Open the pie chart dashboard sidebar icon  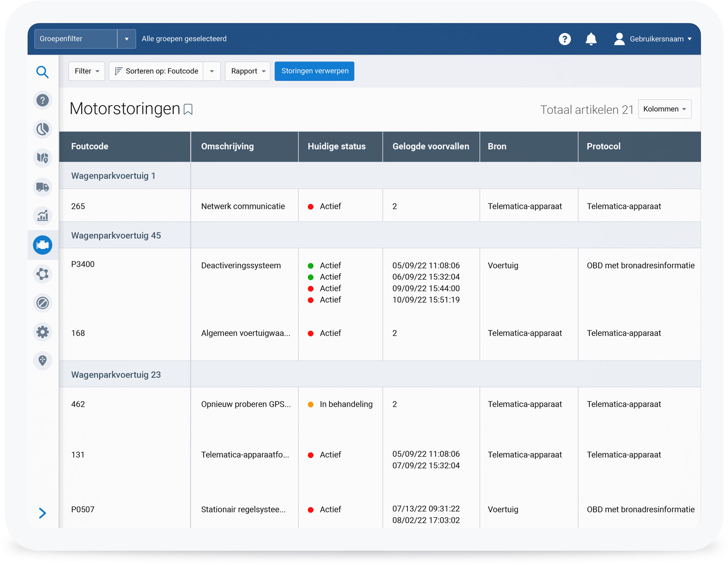coord(43,129)
